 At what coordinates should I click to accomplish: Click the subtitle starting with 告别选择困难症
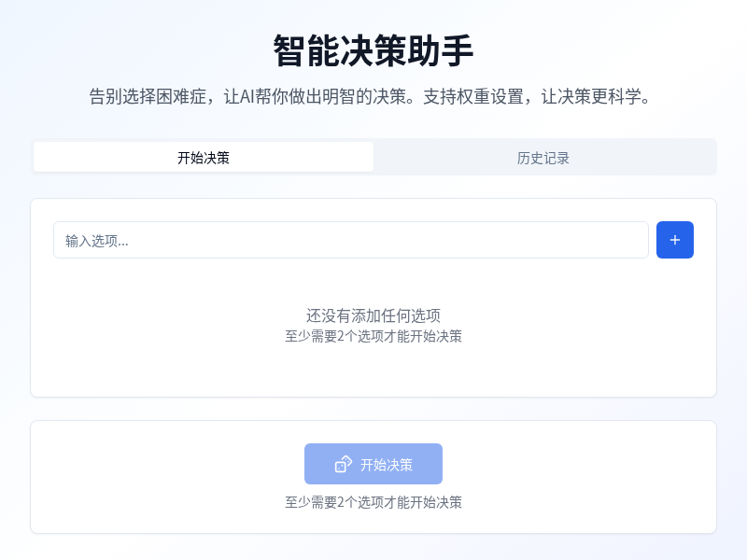click(x=370, y=96)
